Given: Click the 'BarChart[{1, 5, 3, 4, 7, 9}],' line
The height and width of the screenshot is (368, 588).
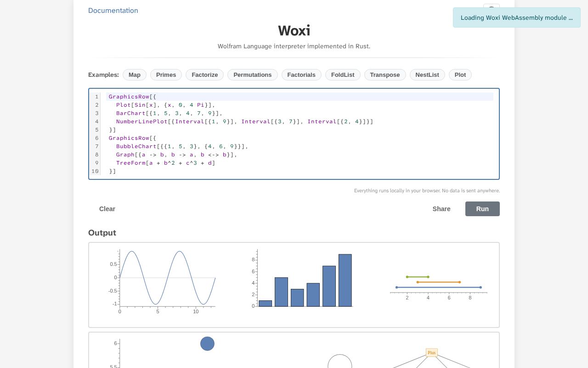Looking at the screenshot, I should 300,113.
